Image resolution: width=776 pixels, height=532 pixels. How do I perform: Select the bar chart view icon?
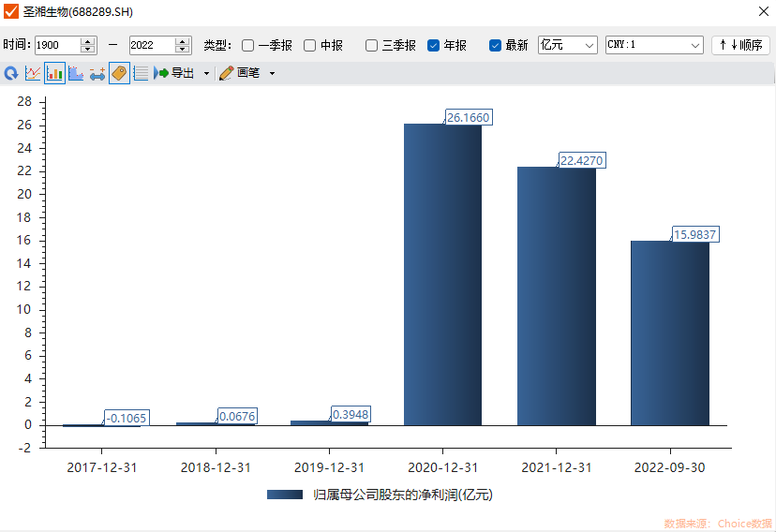tap(54, 73)
